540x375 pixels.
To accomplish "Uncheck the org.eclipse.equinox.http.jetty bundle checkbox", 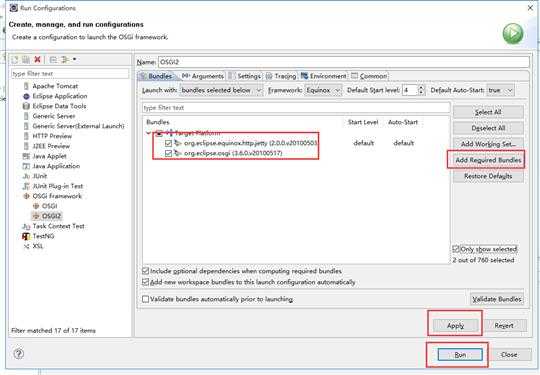I will [168, 143].
